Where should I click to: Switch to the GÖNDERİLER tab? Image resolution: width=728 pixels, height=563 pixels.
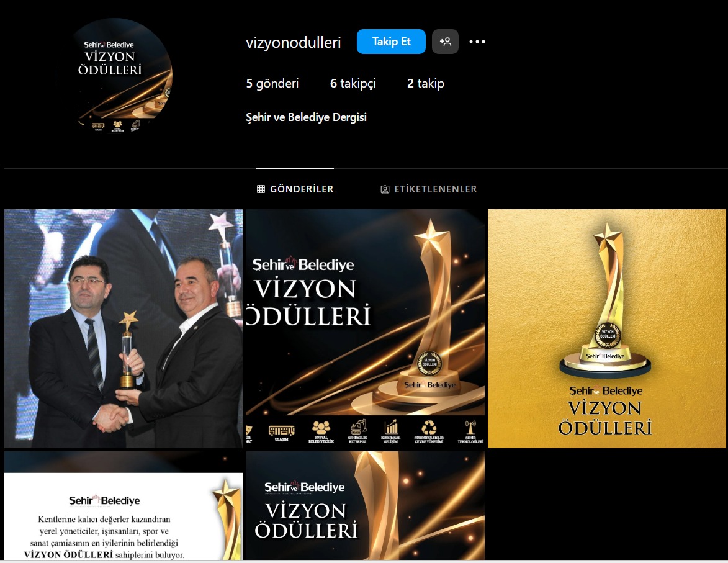295,189
